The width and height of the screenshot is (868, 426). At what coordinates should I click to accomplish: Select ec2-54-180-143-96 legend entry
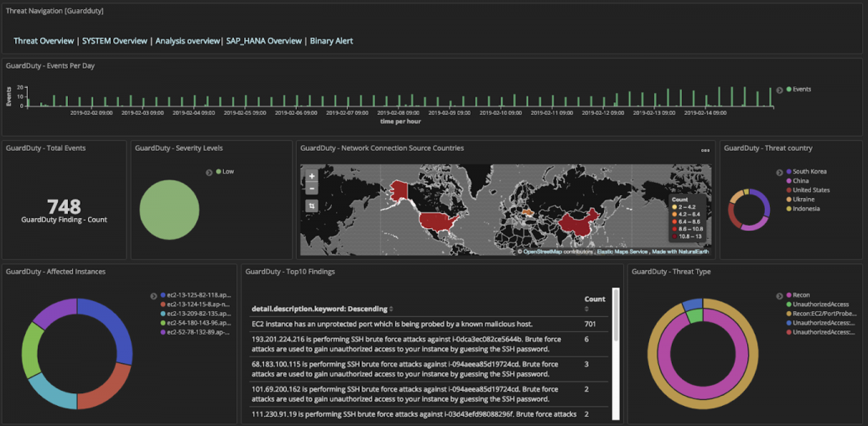pyautogui.click(x=195, y=323)
